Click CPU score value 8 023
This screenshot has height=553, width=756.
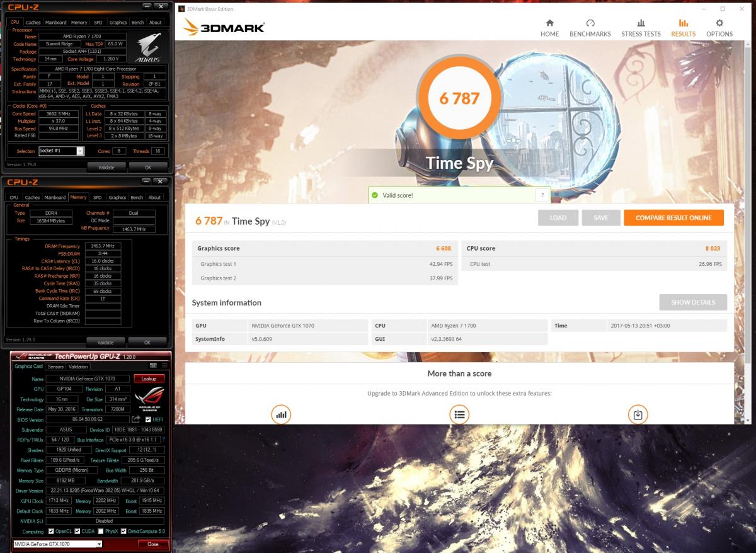[x=713, y=249]
